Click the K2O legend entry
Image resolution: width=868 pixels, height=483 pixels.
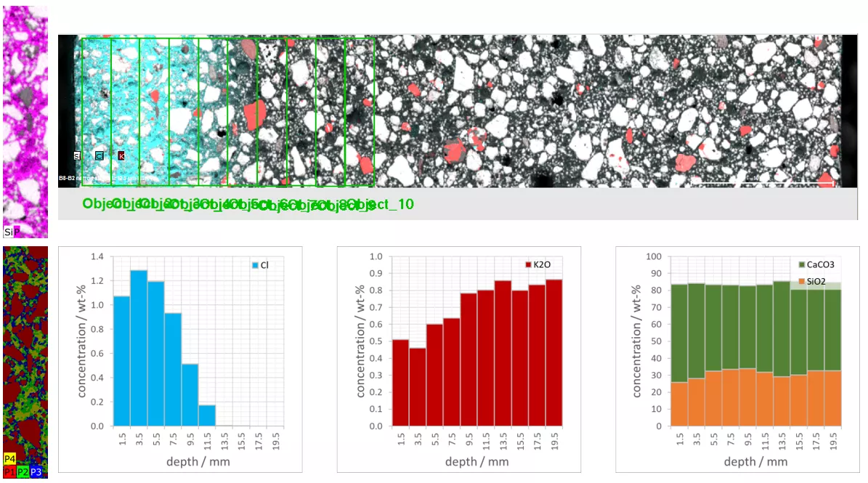538,264
